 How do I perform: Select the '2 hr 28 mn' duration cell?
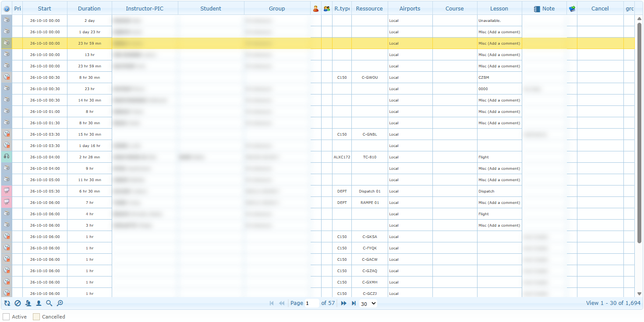[89, 157]
